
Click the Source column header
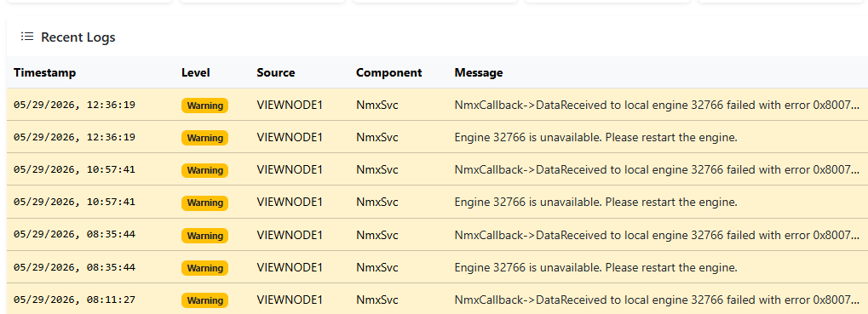(276, 72)
